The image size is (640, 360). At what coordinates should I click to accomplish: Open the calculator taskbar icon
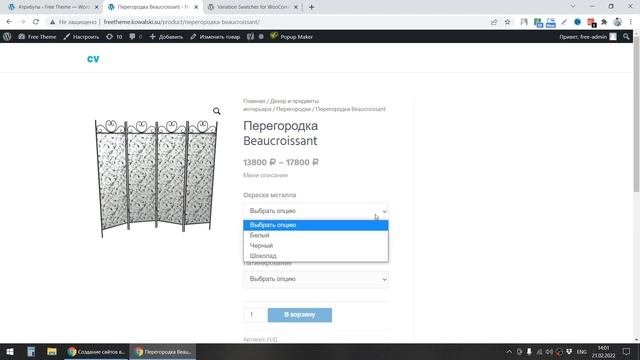[31, 351]
